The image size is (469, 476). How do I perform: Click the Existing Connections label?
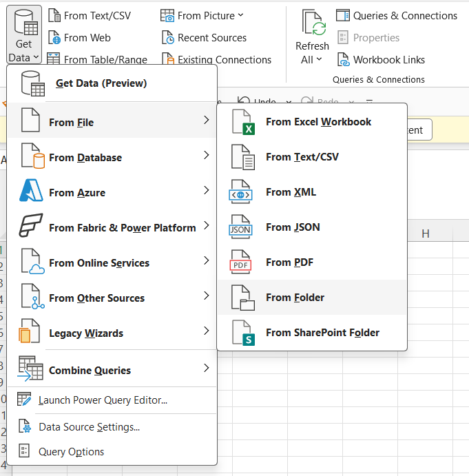point(225,59)
